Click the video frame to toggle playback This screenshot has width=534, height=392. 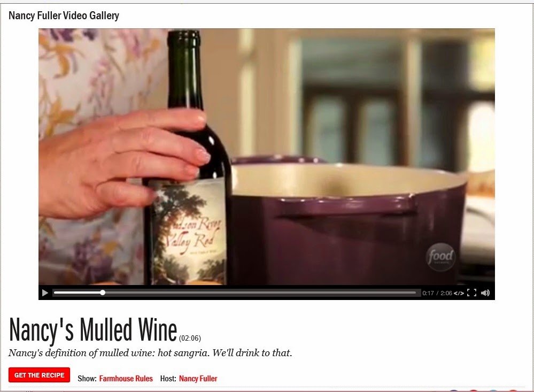pos(267,157)
